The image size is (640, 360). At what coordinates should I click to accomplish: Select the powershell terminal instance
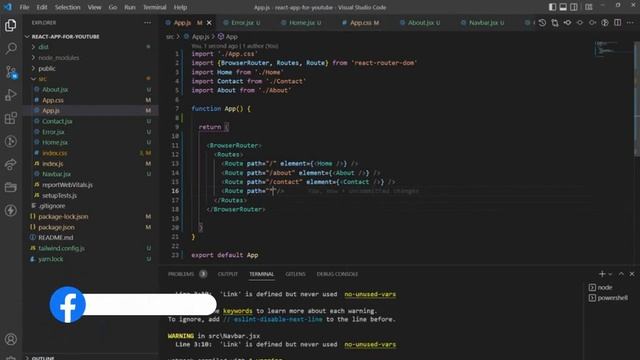(609, 298)
